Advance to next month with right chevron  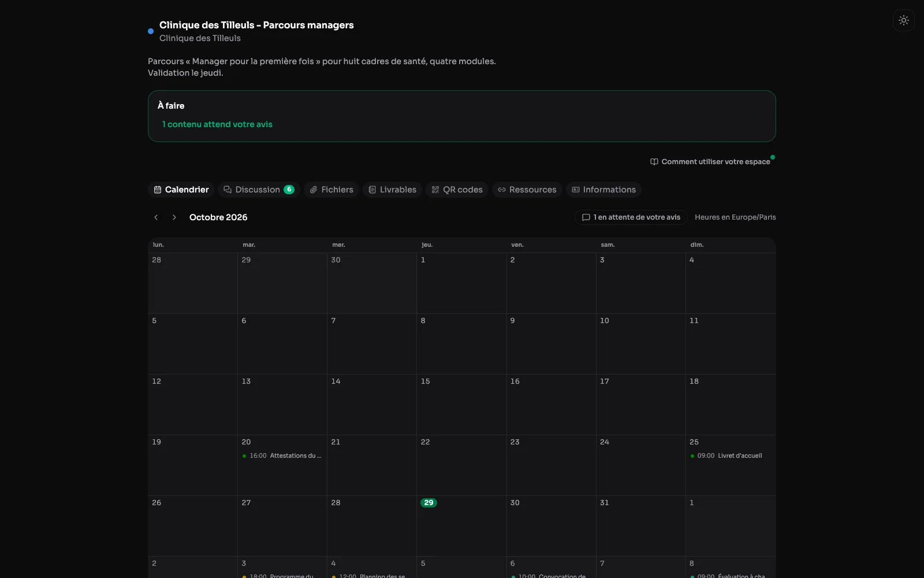coord(174,217)
